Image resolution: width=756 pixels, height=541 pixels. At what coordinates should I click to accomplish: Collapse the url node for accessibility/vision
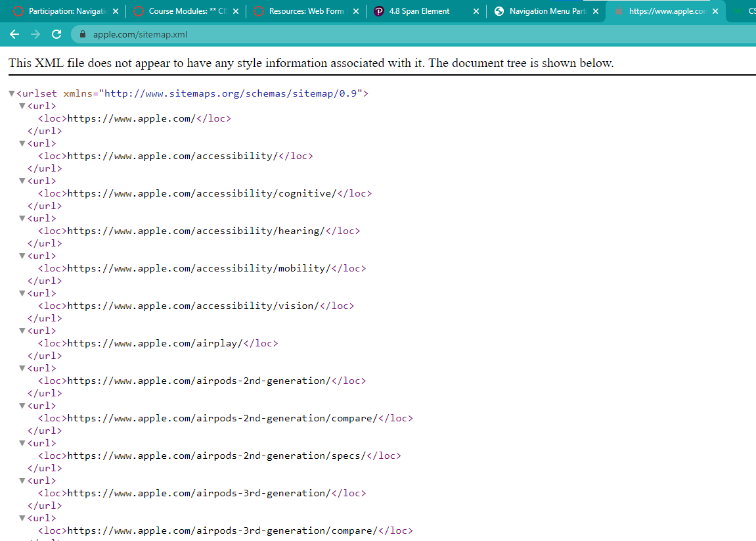coord(22,293)
